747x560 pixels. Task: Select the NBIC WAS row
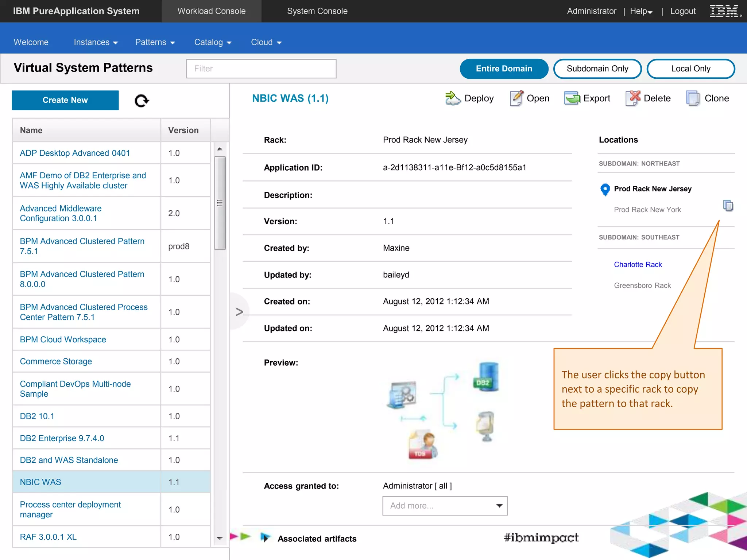pos(112,482)
